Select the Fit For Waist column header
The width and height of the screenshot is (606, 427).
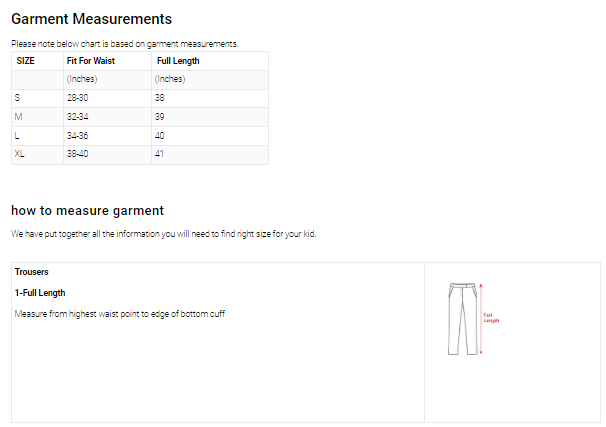(x=91, y=61)
